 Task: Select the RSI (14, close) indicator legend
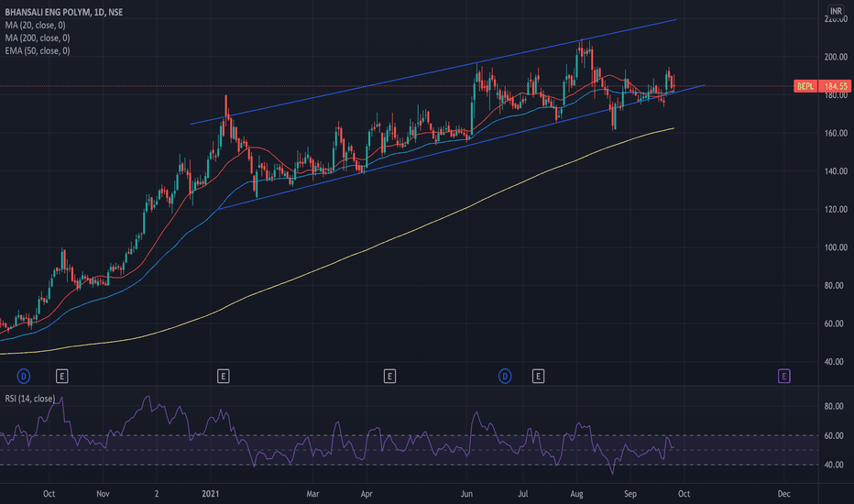tap(30, 399)
